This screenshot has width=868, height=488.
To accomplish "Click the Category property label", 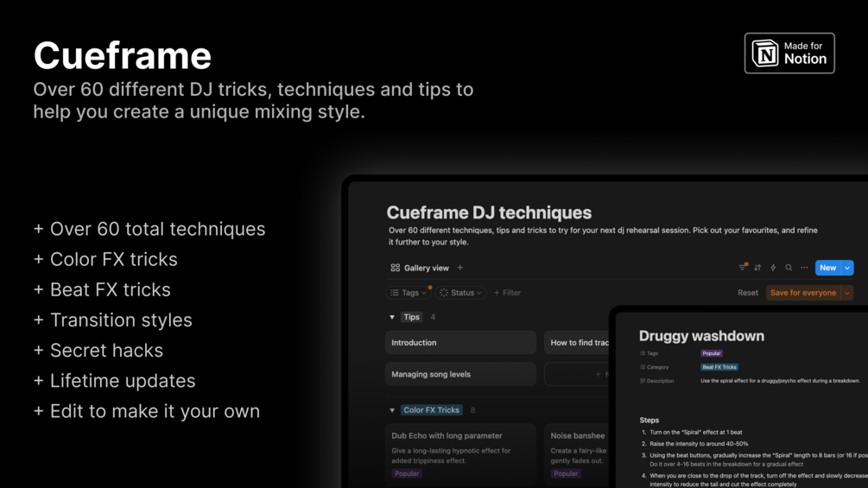I will click(654, 367).
